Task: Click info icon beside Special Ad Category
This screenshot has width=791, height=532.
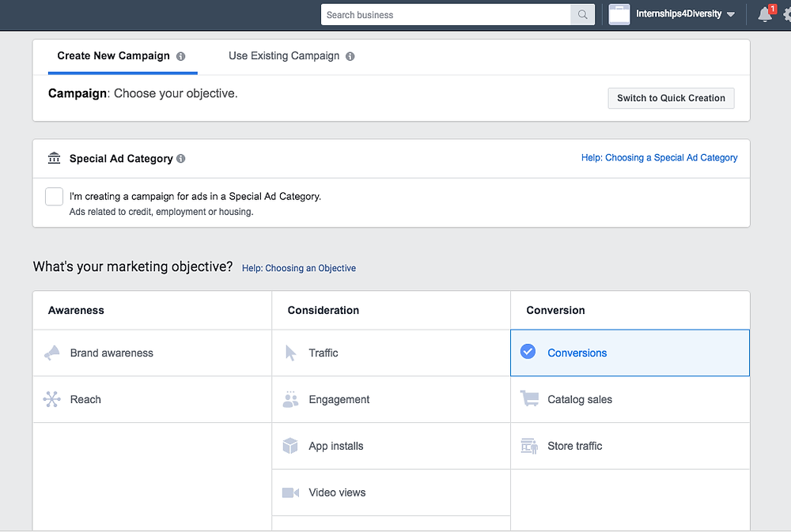Action: 180,159
